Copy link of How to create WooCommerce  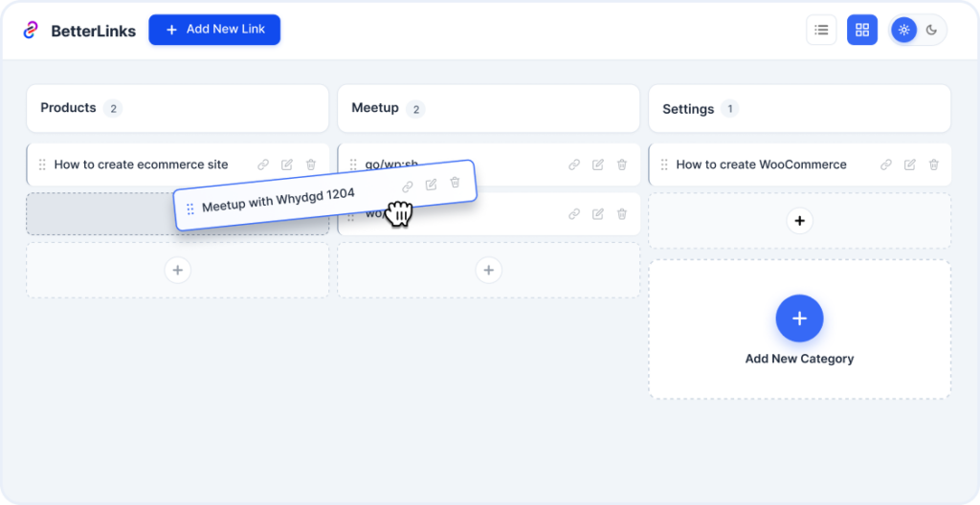[x=886, y=165]
